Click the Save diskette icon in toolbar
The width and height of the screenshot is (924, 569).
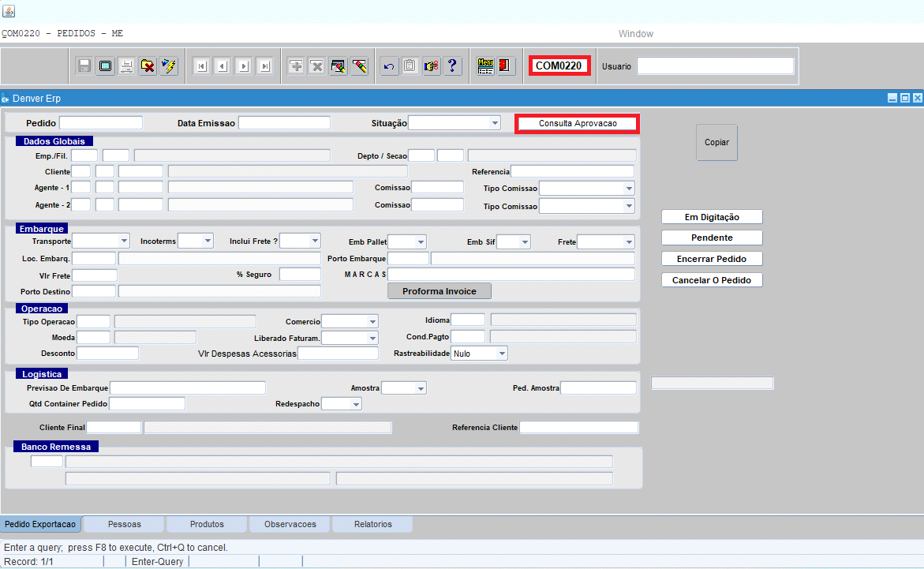(84, 66)
